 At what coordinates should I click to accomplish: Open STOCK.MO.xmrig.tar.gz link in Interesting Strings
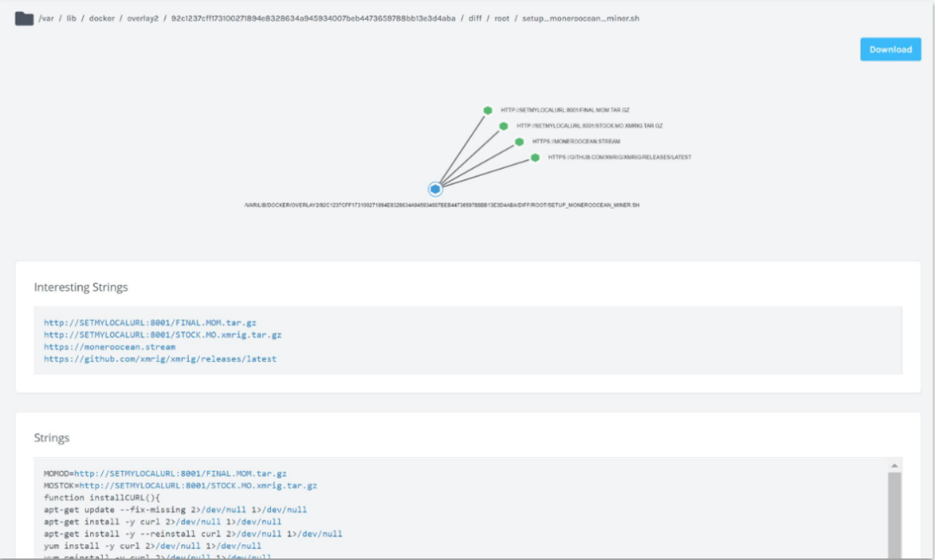162,335
